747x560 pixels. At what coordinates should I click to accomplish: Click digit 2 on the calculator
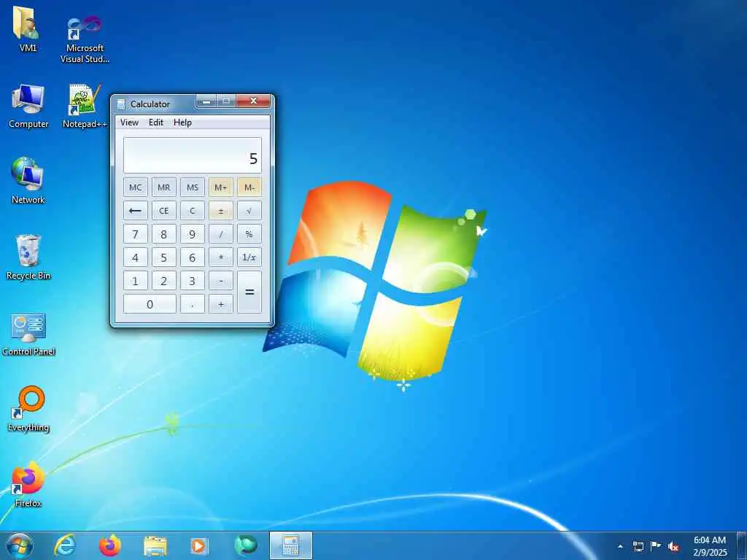coord(164,281)
